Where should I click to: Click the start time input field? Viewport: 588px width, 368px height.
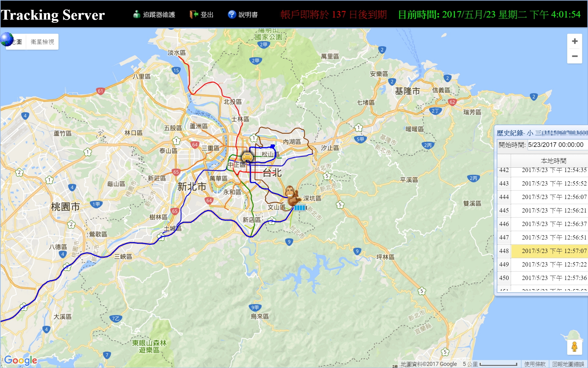[x=557, y=145]
